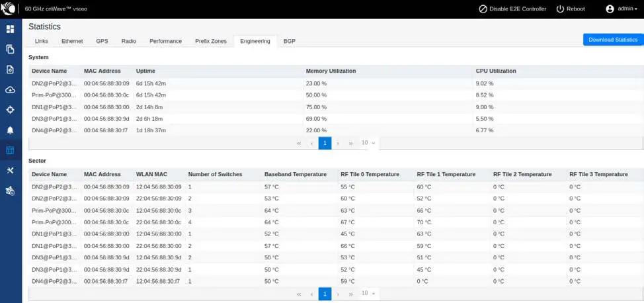Click the memory value 50.00 %
This screenshot has height=303, width=644.
click(x=316, y=95)
